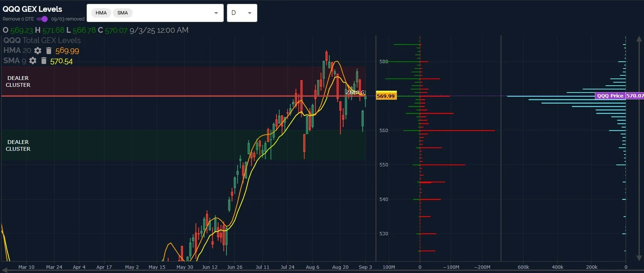Image resolution: width=644 pixels, height=273 pixels.
Task: Click the QQQ GEX Levels title
Action: point(32,9)
